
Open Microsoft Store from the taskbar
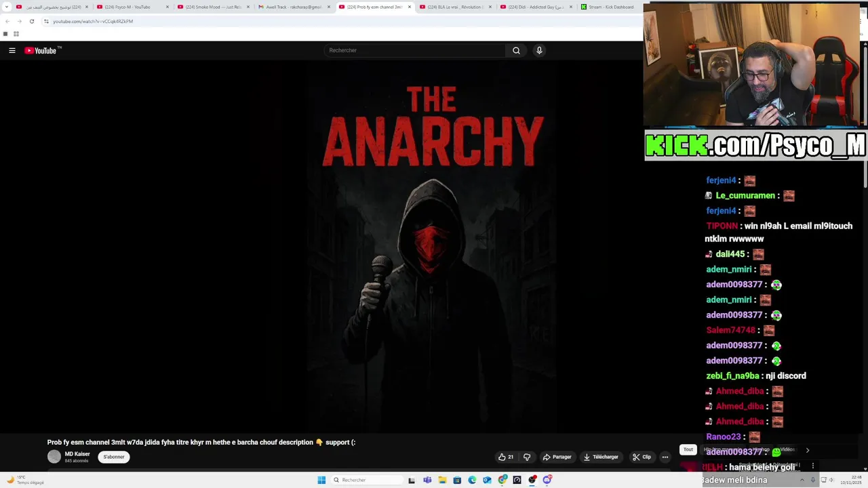(x=457, y=480)
